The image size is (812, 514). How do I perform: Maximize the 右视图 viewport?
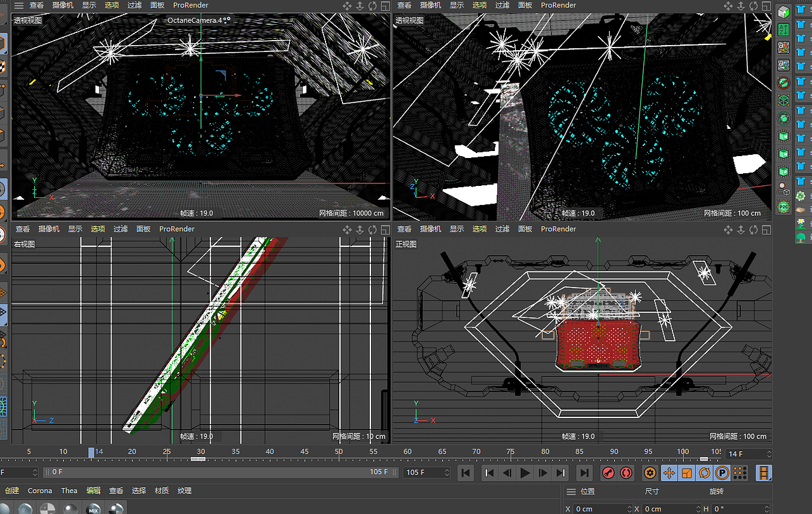(384, 229)
